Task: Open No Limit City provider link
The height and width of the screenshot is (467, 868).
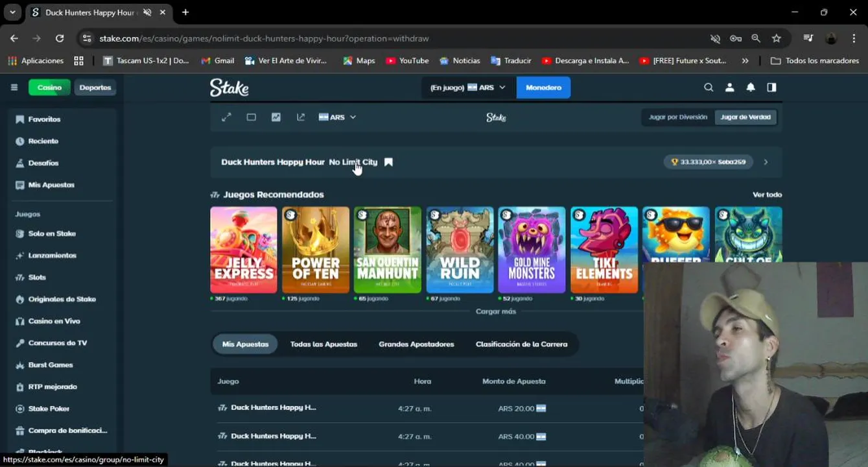Action: 353,162
